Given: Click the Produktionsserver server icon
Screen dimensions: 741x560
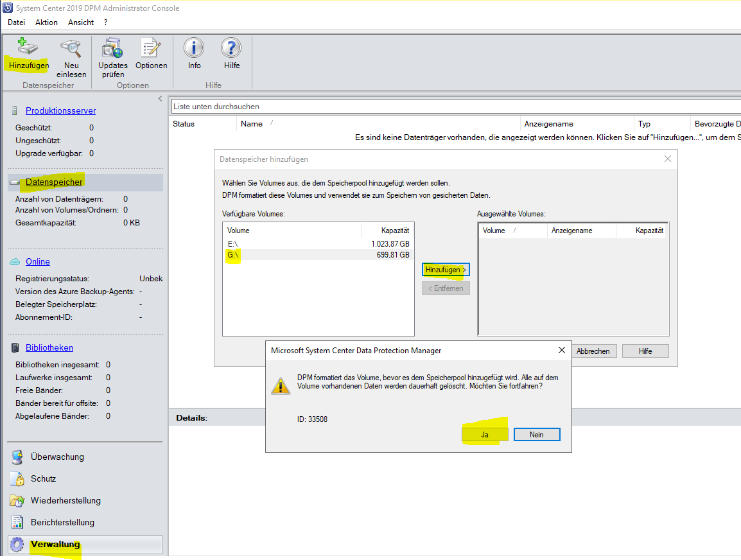Looking at the screenshot, I should pos(15,110).
